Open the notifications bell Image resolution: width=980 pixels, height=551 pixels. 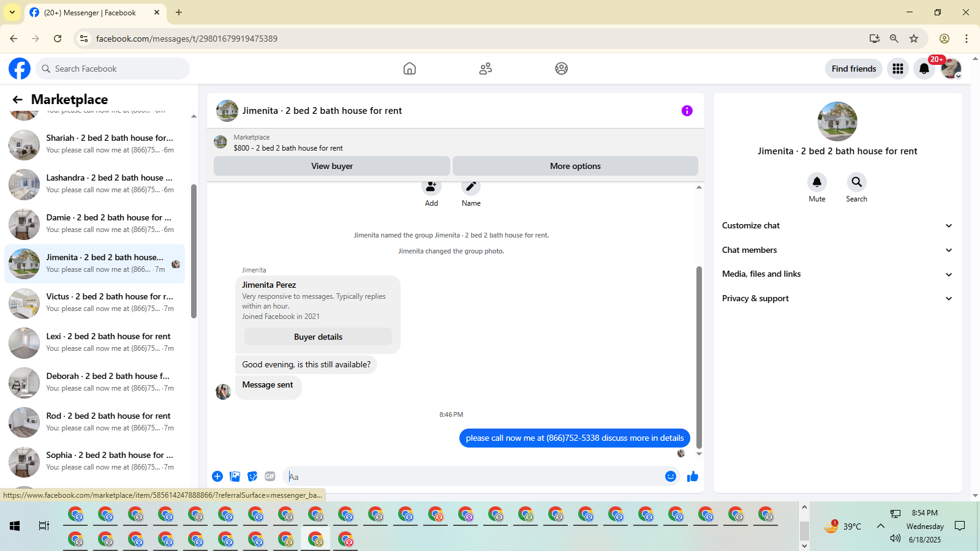pos(924,69)
